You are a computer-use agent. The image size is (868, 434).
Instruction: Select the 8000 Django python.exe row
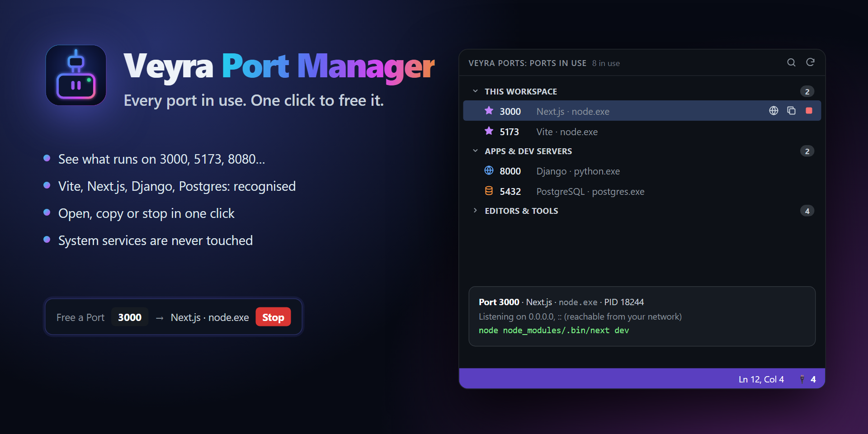642,171
